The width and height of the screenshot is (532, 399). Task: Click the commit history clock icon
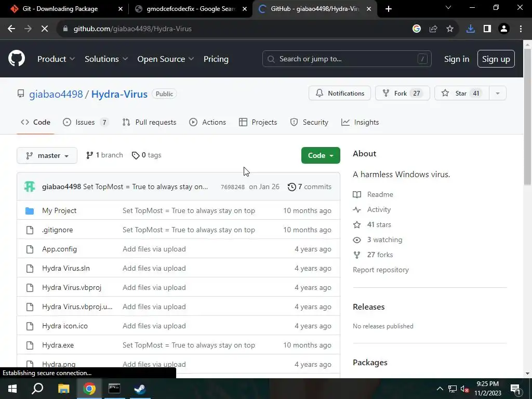click(x=292, y=187)
